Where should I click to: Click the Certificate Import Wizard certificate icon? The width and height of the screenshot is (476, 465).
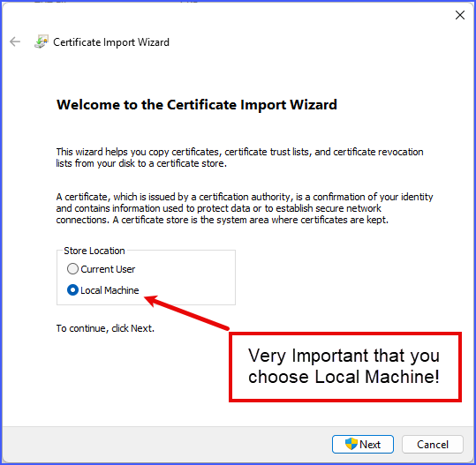pyautogui.click(x=42, y=41)
